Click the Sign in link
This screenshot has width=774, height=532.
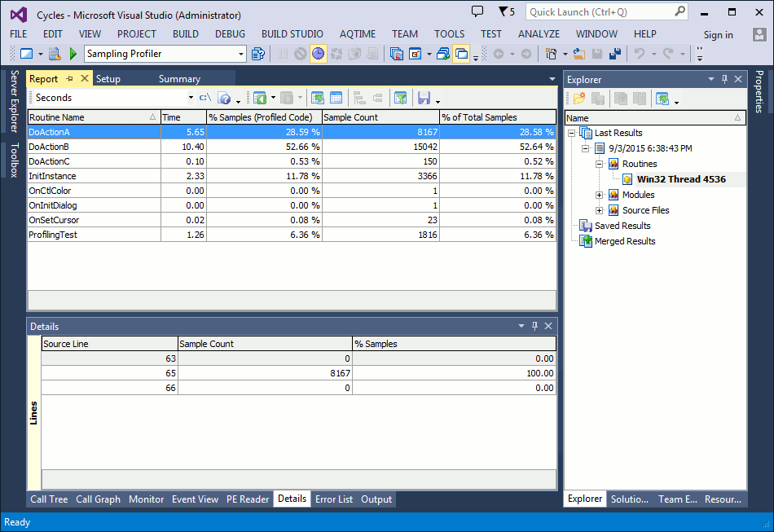tap(718, 34)
